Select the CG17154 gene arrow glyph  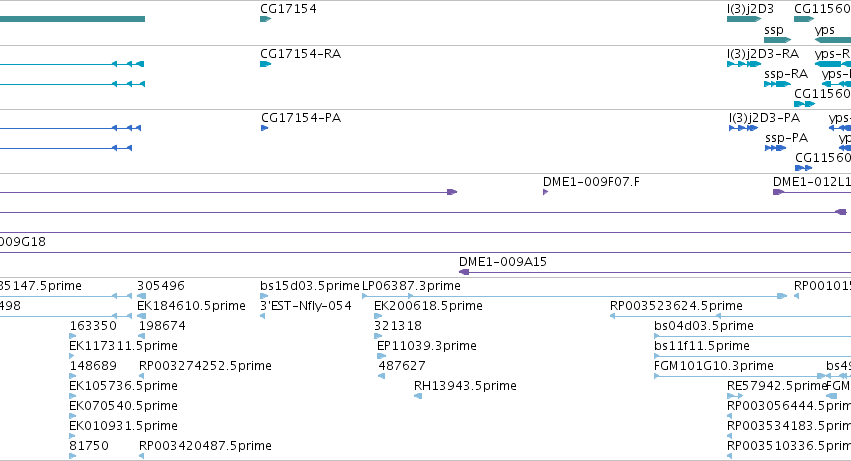[x=265, y=19]
